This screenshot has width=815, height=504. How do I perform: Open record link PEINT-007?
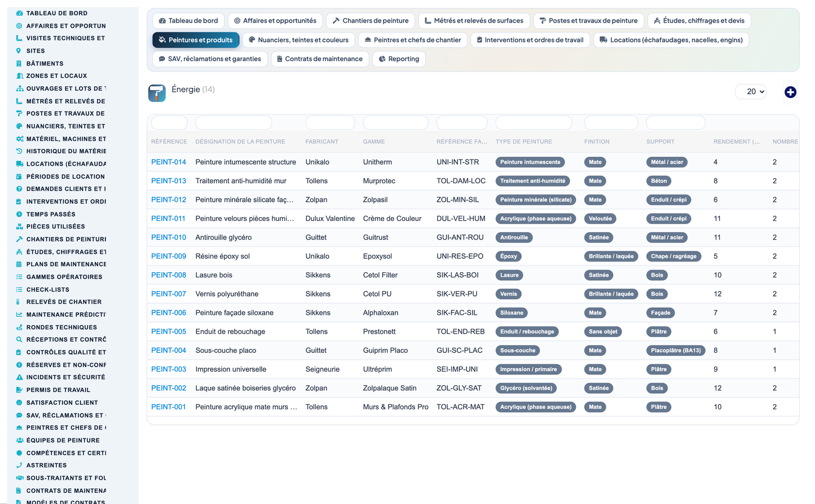(x=169, y=294)
